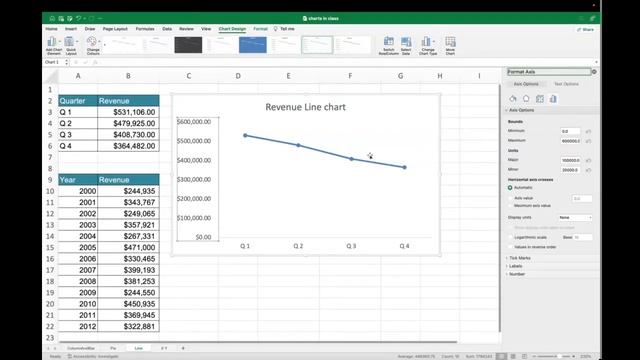The width and height of the screenshot is (640, 360).
Task: Switch to the X Y sheet tab
Action: tap(164, 348)
